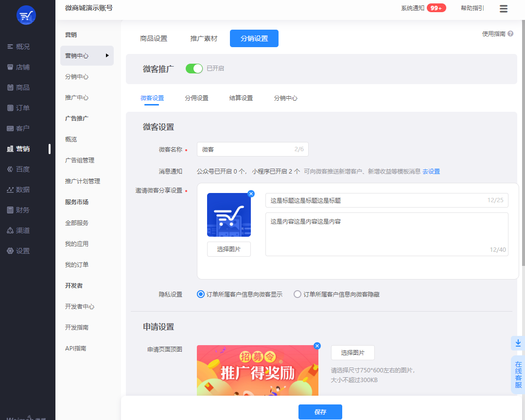The width and height of the screenshot is (525, 420).
Task: Select 订单所属客户信息向微客隐藏 radio option
Action: [297, 294]
